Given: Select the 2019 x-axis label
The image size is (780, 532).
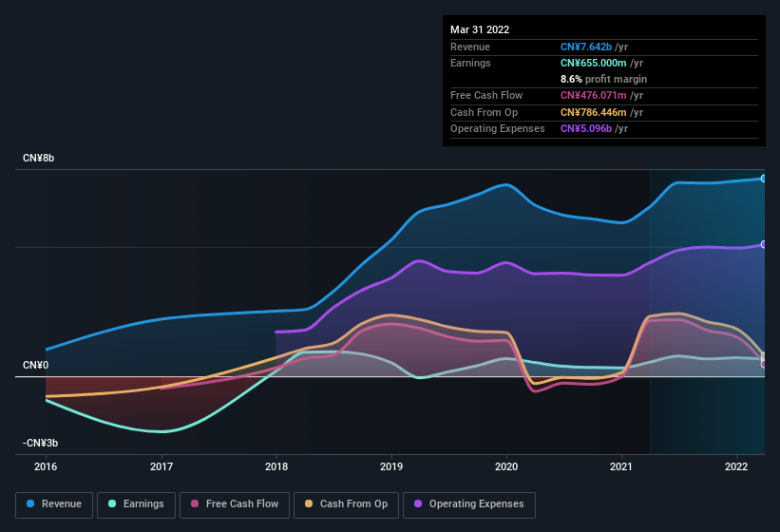Looking at the screenshot, I should pyautogui.click(x=391, y=466).
